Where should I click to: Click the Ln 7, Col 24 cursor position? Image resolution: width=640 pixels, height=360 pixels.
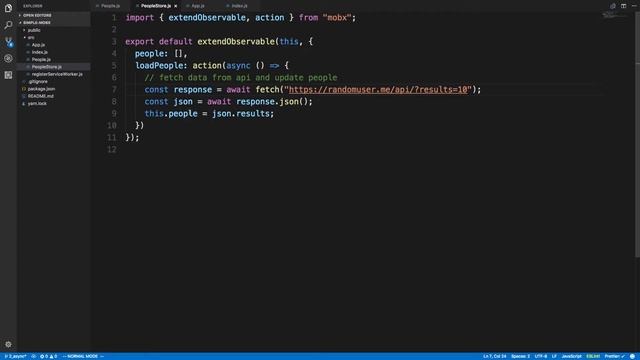pos(494,356)
